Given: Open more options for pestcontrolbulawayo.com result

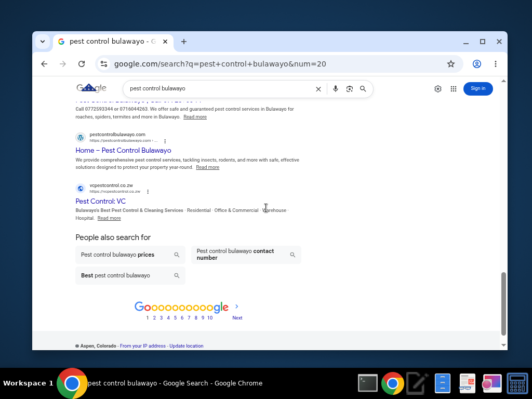Looking at the screenshot, I should tap(165, 141).
